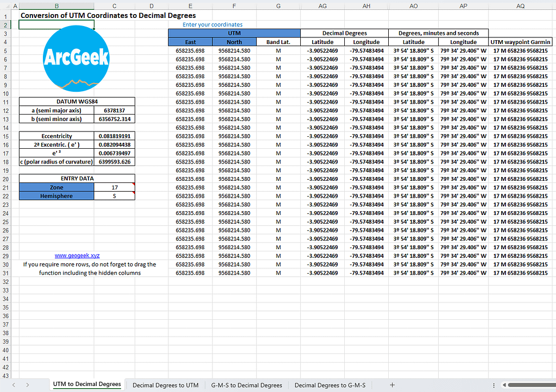556x392 pixels.
Task: Select North value 9568214.580 in row 5
Action: 235,50
